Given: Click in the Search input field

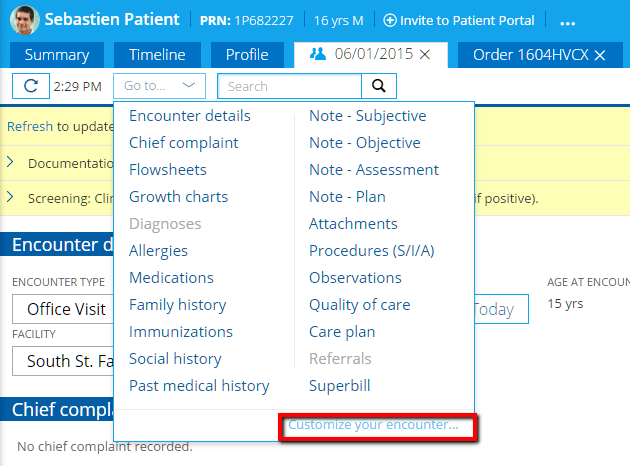Looking at the screenshot, I should tap(288, 87).
